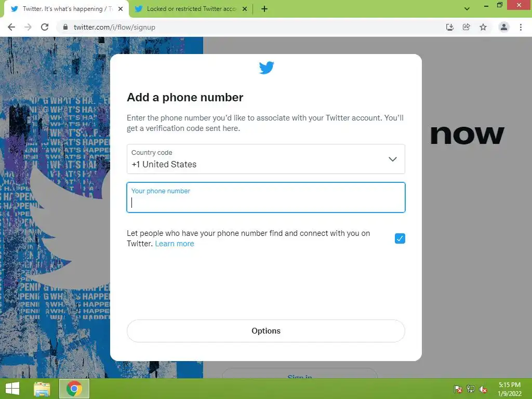Screen dimensions: 532x399
Task: Go back using the browser back arrow
Action: pos(11,27)
